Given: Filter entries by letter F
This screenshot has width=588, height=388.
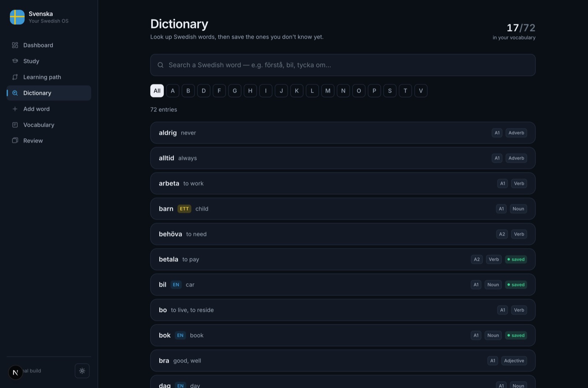Looking at the screenshot, I should pos(219,91).
